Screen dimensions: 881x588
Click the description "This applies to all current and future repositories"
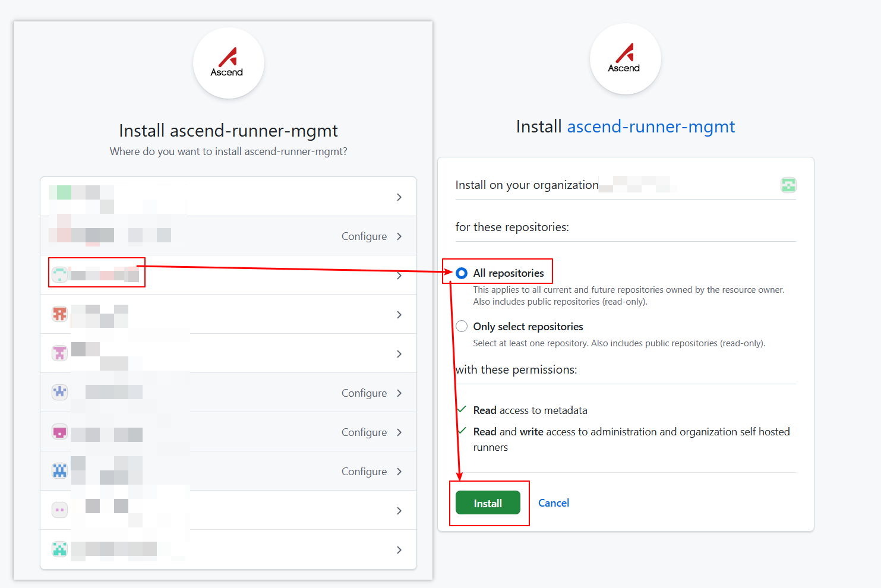pyautogui.click(x=629, y=296)
